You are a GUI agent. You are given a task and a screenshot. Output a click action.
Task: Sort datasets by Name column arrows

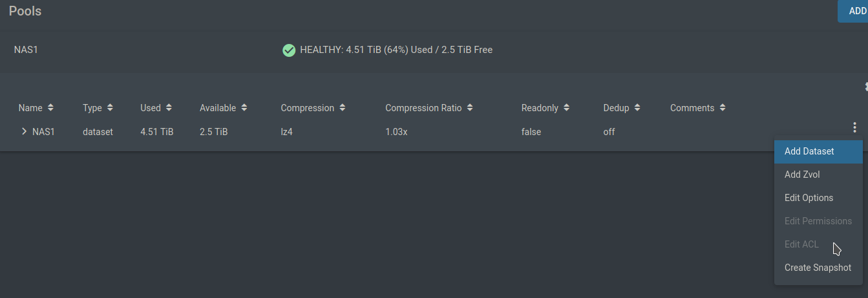click(x=50, y=108)
